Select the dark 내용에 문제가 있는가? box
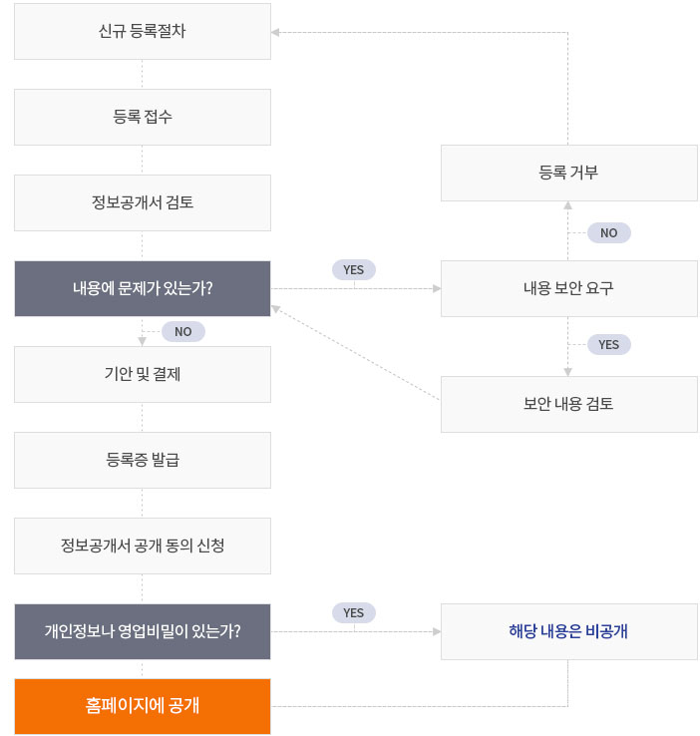Image resolution: width=700 pixels, height=736 pixels. point(143,288)
